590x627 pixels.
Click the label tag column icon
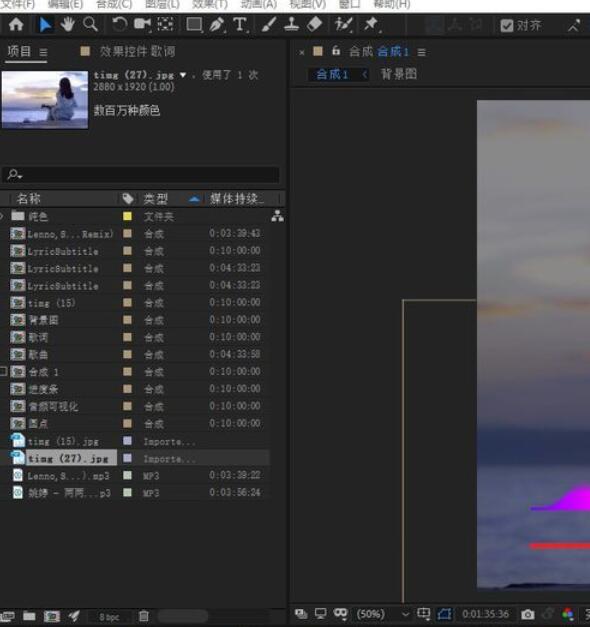pyautogui.click(x=128, y=199)
